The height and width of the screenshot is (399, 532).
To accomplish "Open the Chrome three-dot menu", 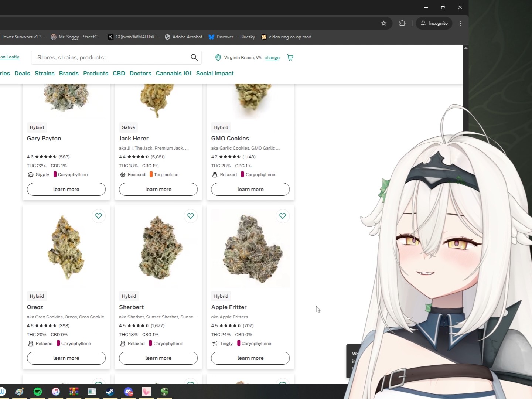I will tap(460, 23).
